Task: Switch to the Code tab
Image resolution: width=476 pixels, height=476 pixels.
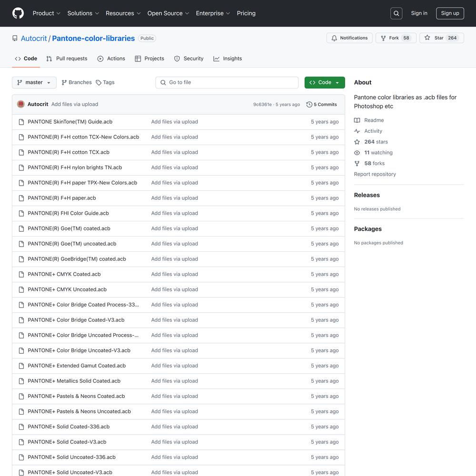Action: pos(26,59)
